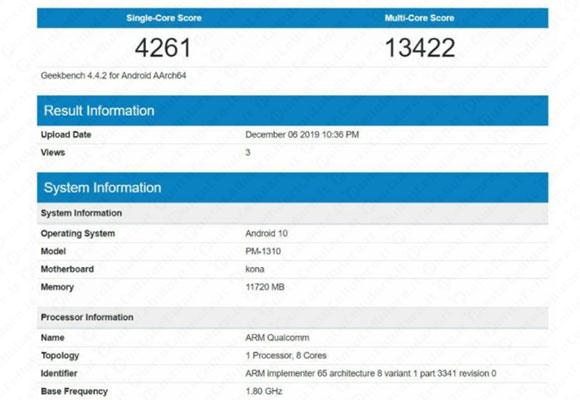The width and height of the screenshot is (580, 400).
Task: Click the kona motherboard value
Action: (255, 269)
